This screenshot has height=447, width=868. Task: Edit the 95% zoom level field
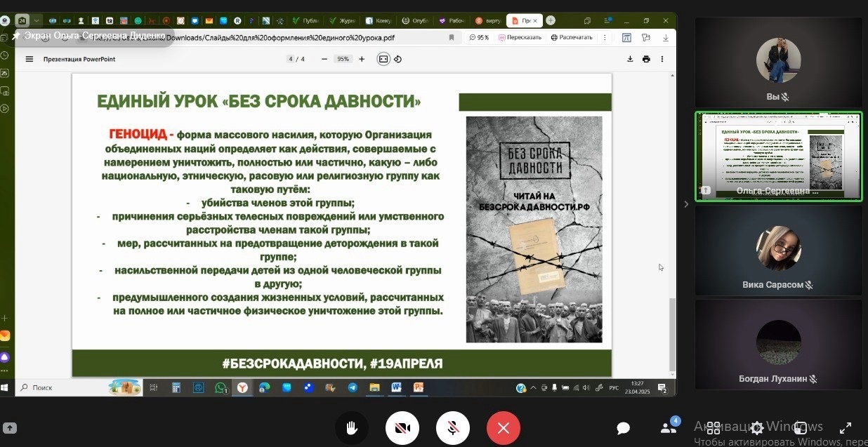coord(343,59)
